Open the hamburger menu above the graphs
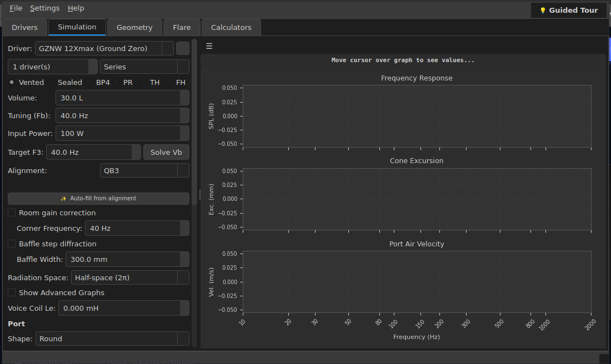The height and width of the screenshot is (364, 611). (209, 46)
